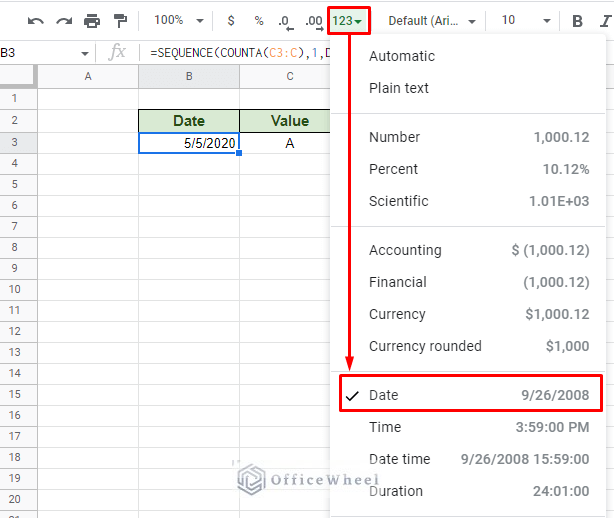Click the formula bar input

click(x=240, y=52)
